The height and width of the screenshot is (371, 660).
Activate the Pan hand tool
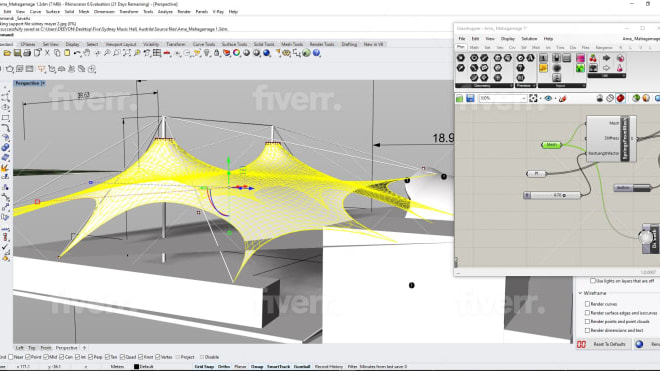(x=87, y=53)
